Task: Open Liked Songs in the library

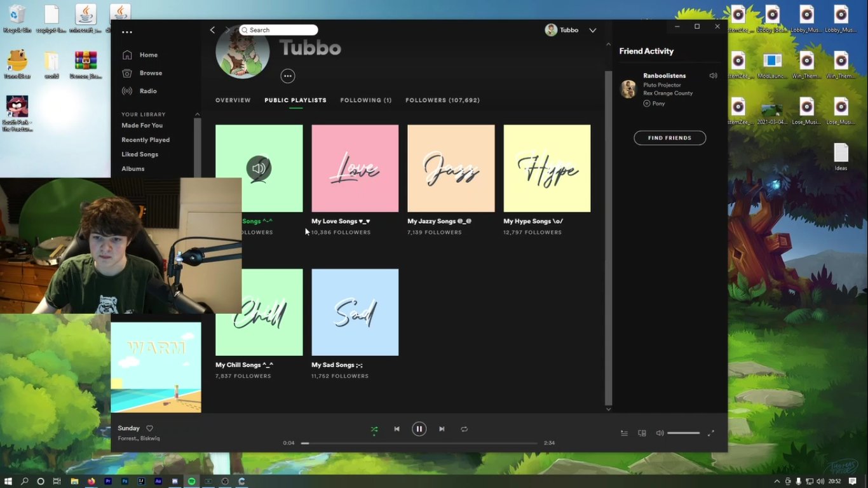Action: click(x=140, y=154)
